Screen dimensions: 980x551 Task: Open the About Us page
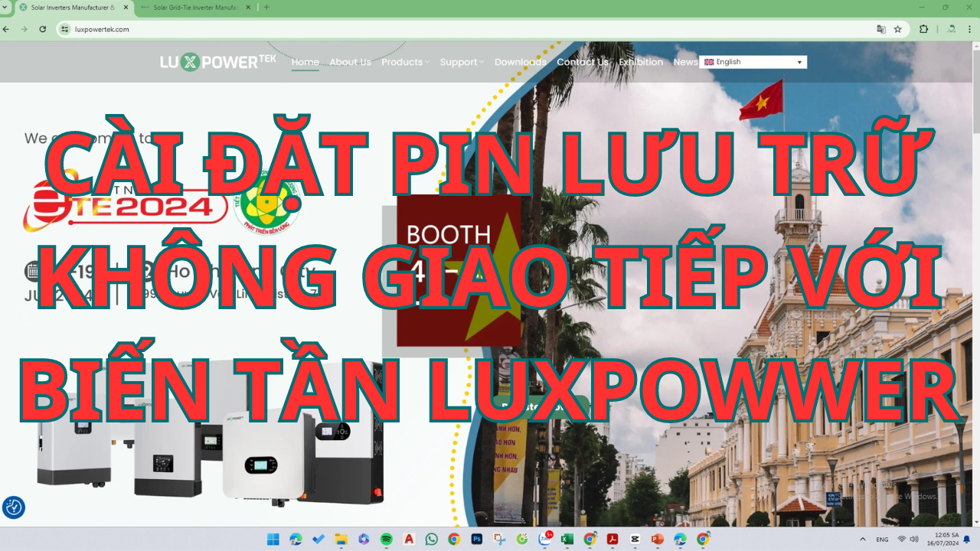pos(350,62)
